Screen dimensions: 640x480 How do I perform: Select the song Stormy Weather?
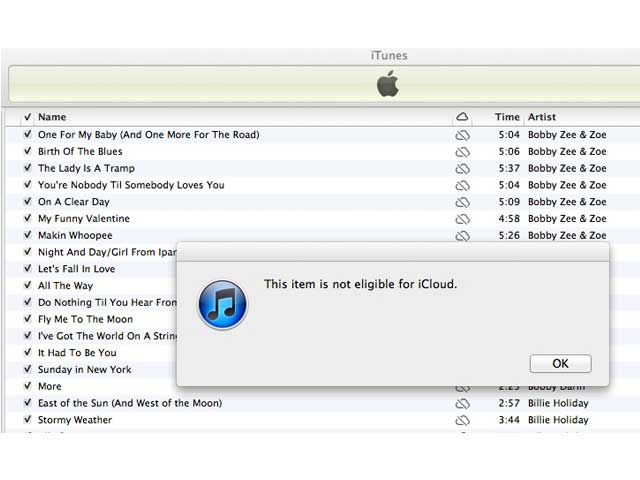pos(75,420)
